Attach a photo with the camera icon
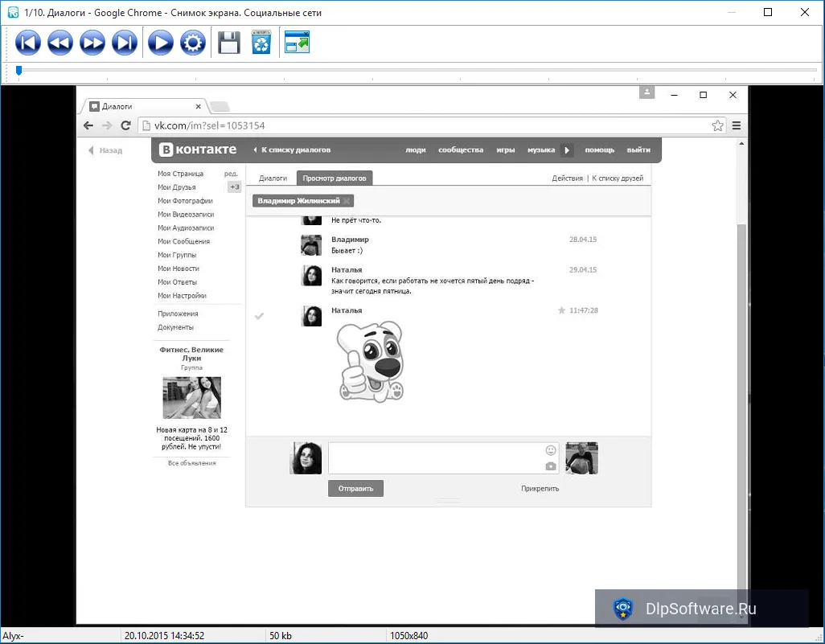This screenshot has width=825, height=644. pos(551,466)
